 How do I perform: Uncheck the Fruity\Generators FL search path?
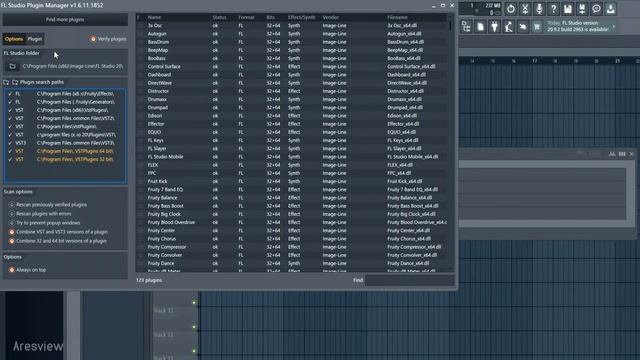pyautogui.click(x=10, y=102)
